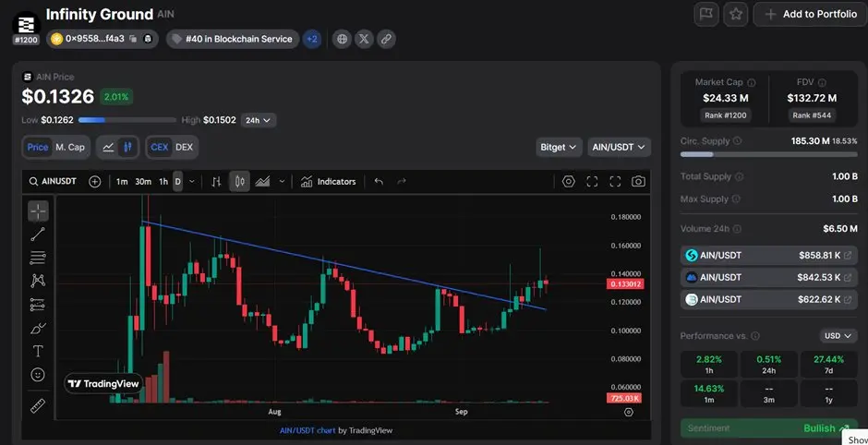Click the Rank #544 FDV badge

(812, 115)
